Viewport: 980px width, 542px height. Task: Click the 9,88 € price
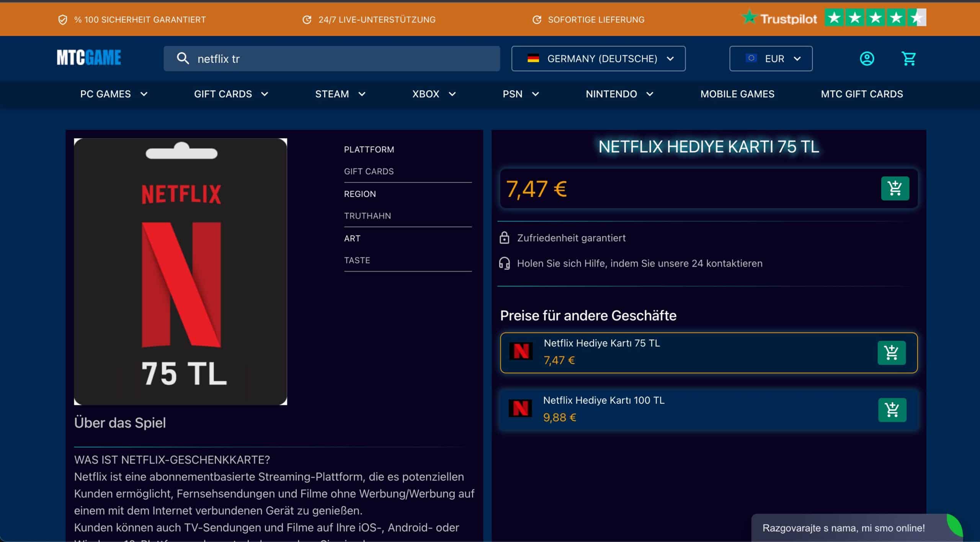(x=559, y=418)
